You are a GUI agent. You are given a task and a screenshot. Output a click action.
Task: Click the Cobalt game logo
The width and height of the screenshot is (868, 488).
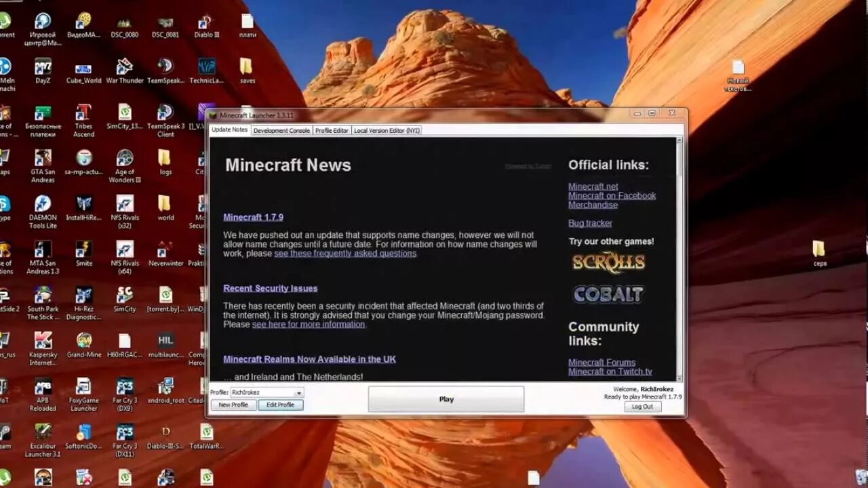click(x=608, y=294)
